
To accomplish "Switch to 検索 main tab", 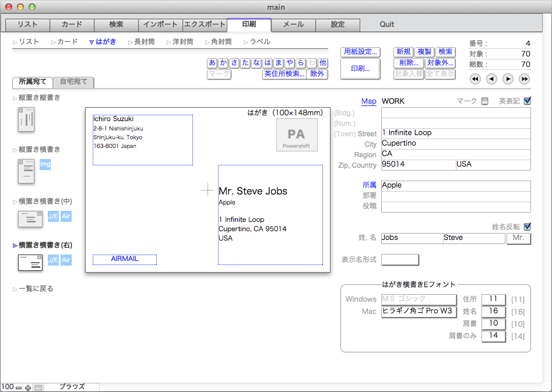I will click(x=116, y=24).
